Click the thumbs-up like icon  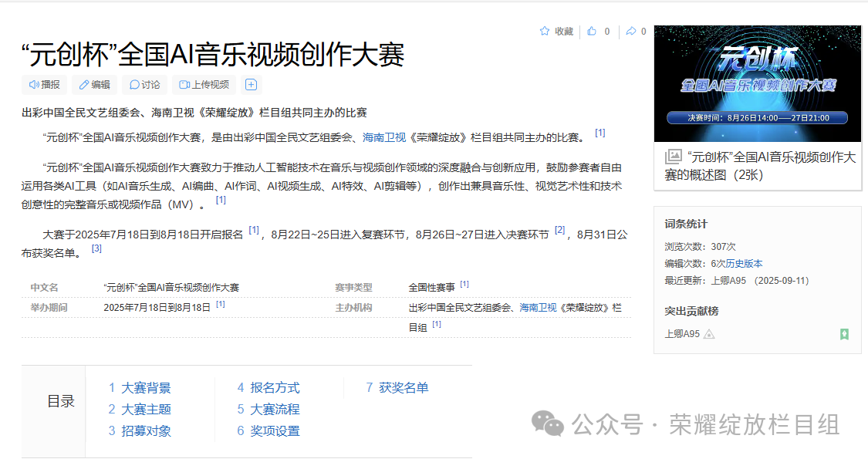(592, 32)
